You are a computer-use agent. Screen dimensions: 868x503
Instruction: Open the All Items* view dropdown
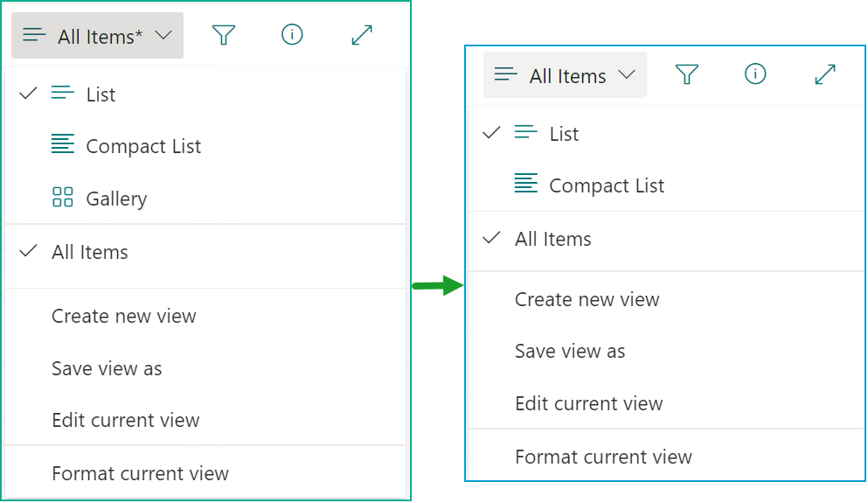[97, 36]
